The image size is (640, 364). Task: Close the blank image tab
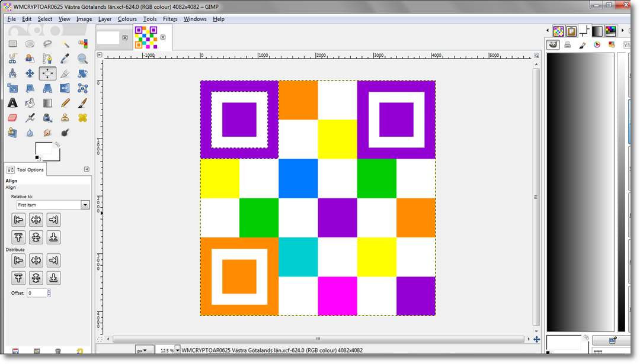pos(125,37)
